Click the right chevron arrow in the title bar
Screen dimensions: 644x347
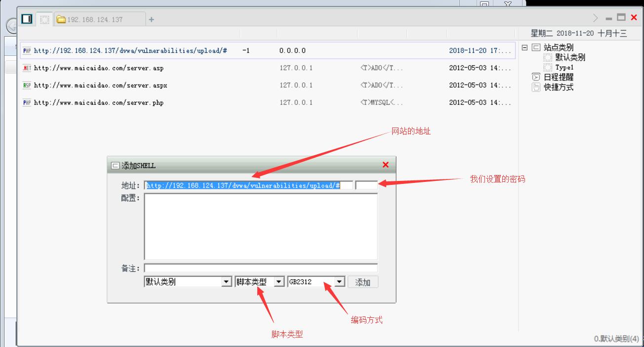[596, 18]
